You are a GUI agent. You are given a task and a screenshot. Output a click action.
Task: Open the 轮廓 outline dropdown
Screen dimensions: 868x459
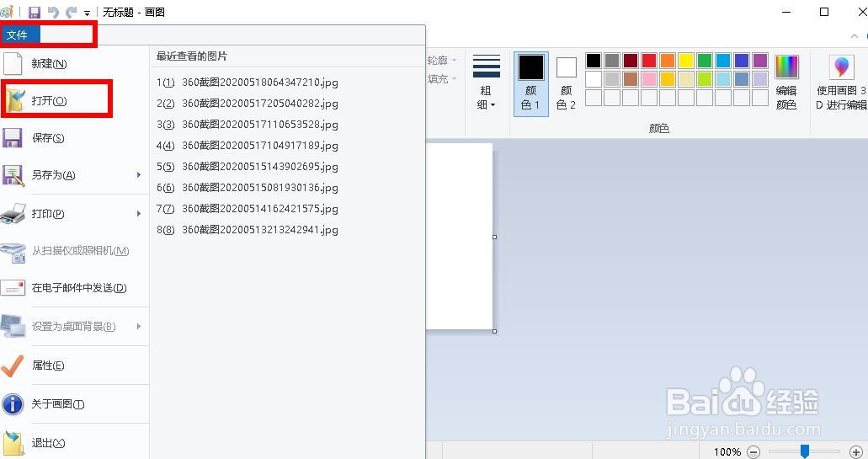click(x=442, y=61)
